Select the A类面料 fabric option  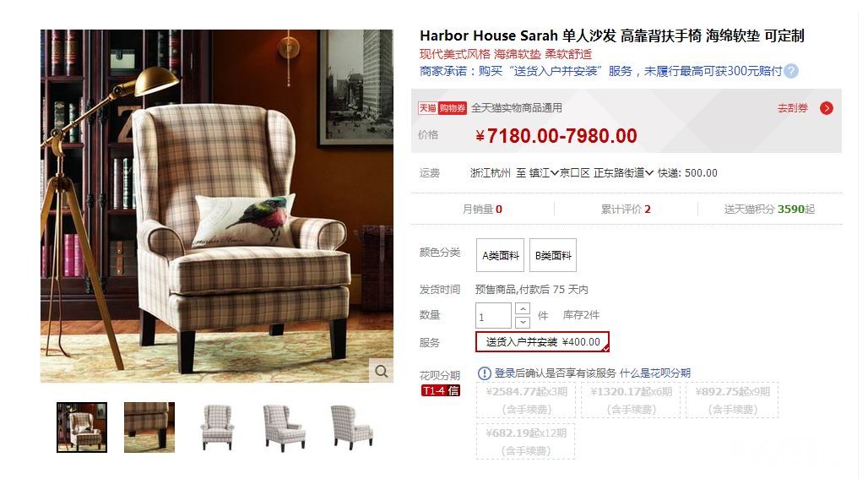pos(501,255)
